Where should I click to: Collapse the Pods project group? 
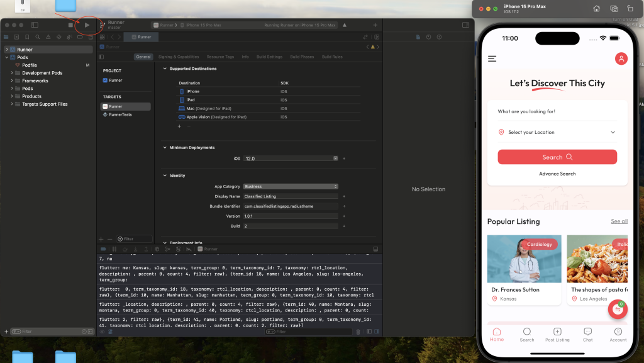coord(6,57)
